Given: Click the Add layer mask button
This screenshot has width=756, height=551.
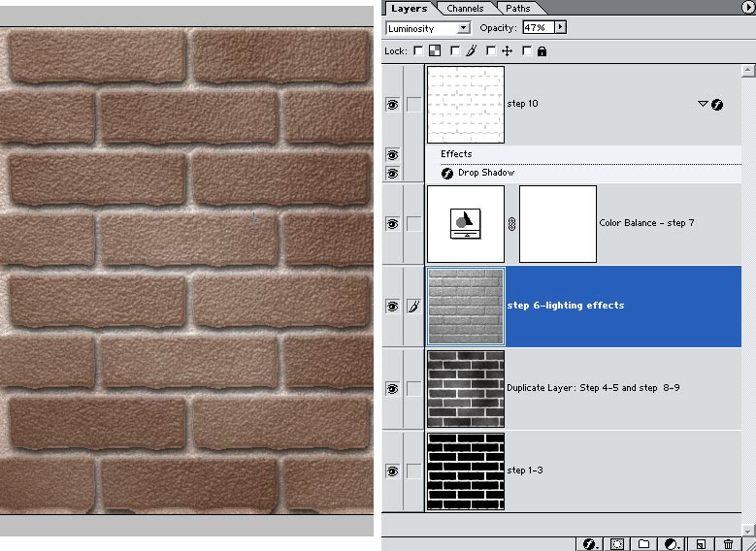Looking at the screenshot, I should [617, 544].
